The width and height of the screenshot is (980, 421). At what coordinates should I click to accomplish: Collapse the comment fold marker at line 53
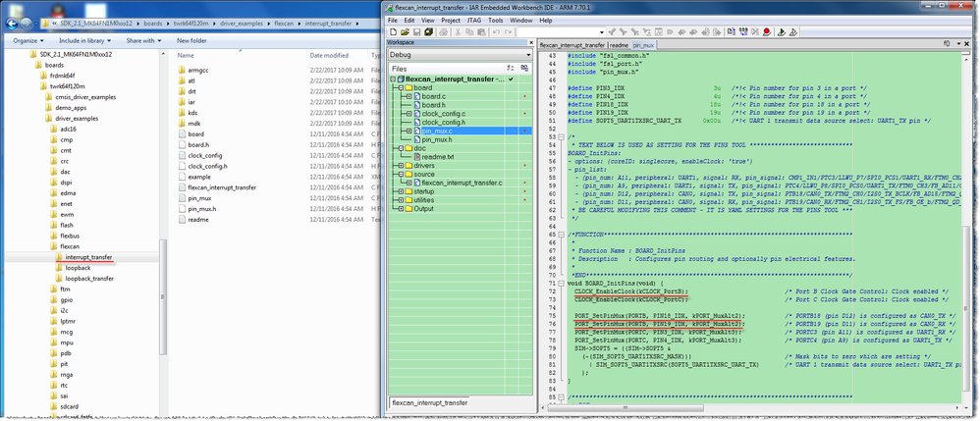tap(561, 136)
